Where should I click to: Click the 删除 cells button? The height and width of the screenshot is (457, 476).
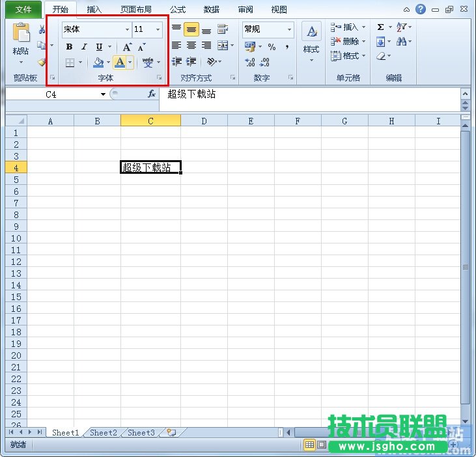(x=348, y=41)
